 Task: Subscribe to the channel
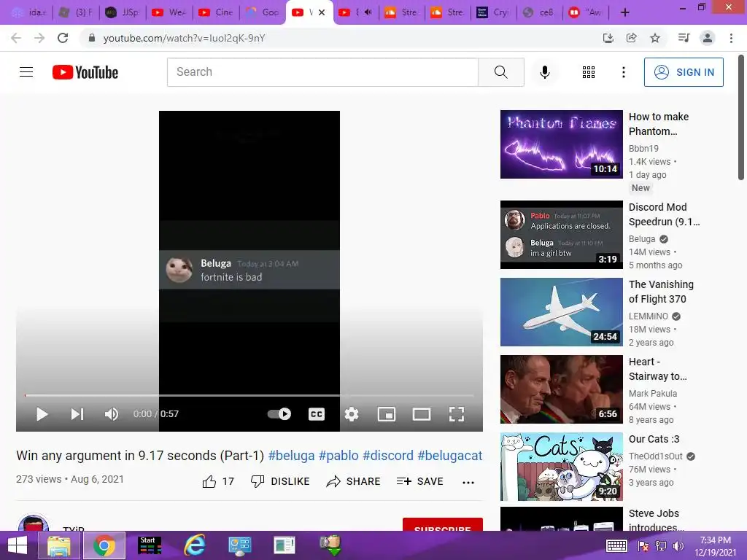[x=443, y=525]
